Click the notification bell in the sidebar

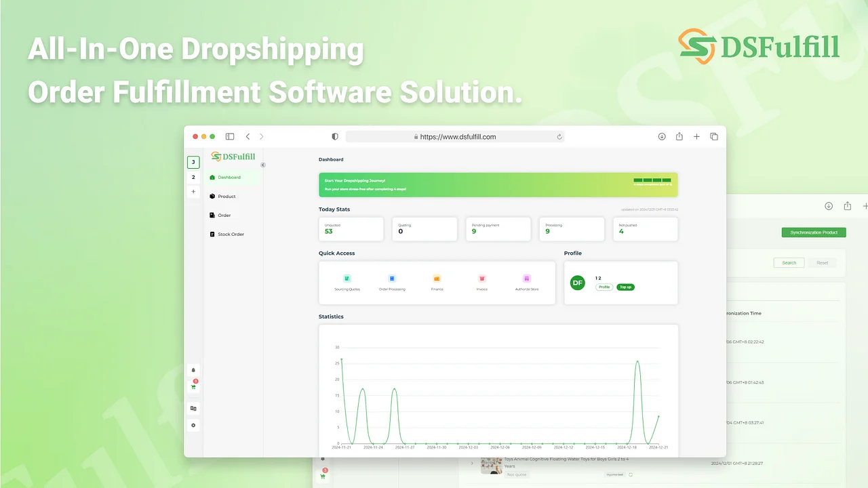pyautogui.click(x=193, y=370)
